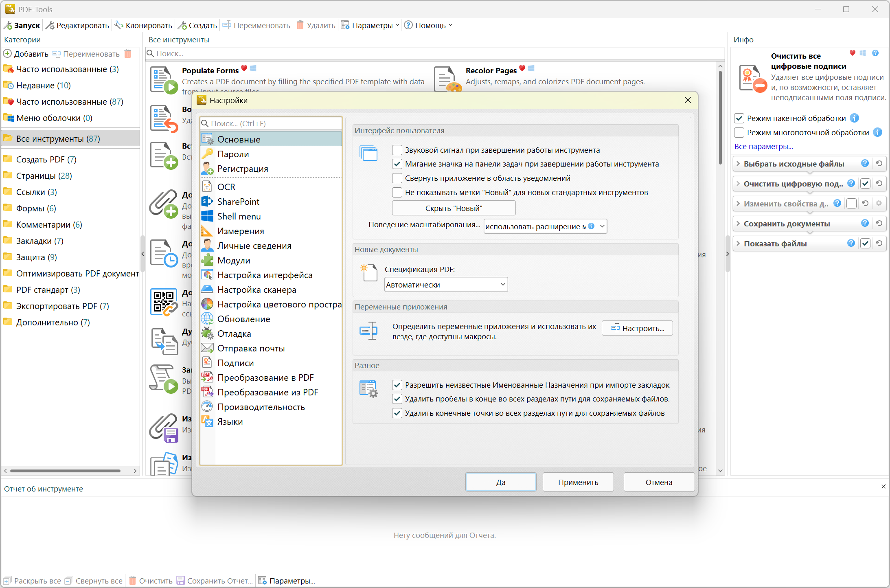Click the info icon next to Режим пакетной обработки

point(855,118)
